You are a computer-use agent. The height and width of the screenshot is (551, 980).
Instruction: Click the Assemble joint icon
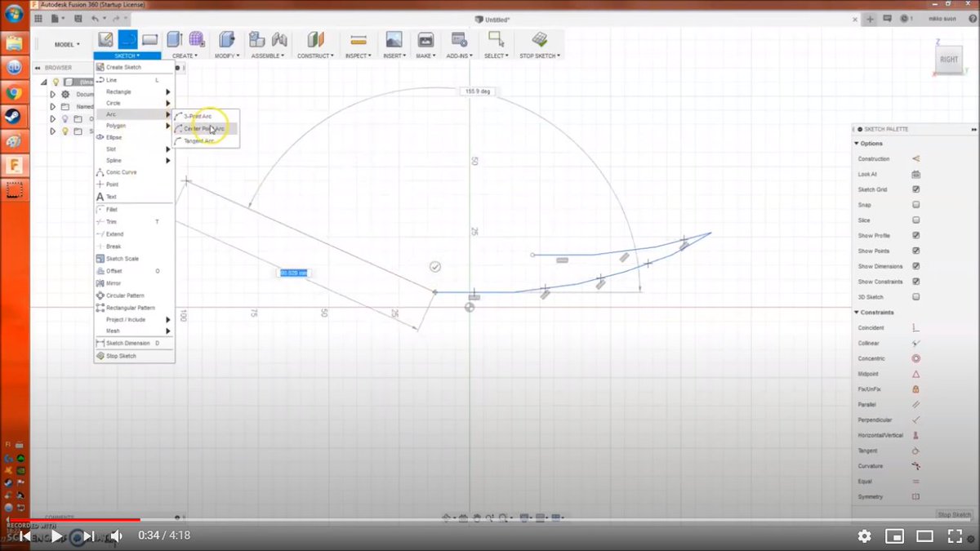click(x=280, y=39)
